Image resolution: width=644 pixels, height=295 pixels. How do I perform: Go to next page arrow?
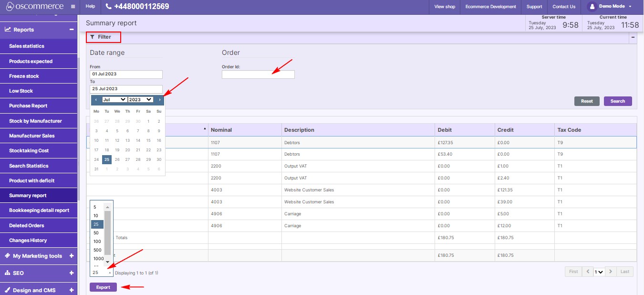pyautogui.click(x=610, y=272)
